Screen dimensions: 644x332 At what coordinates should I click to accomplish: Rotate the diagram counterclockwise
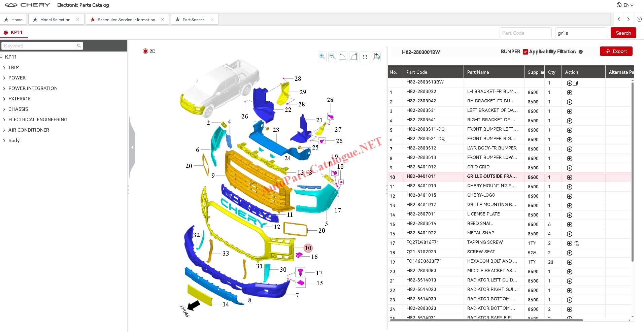[343, 57]
